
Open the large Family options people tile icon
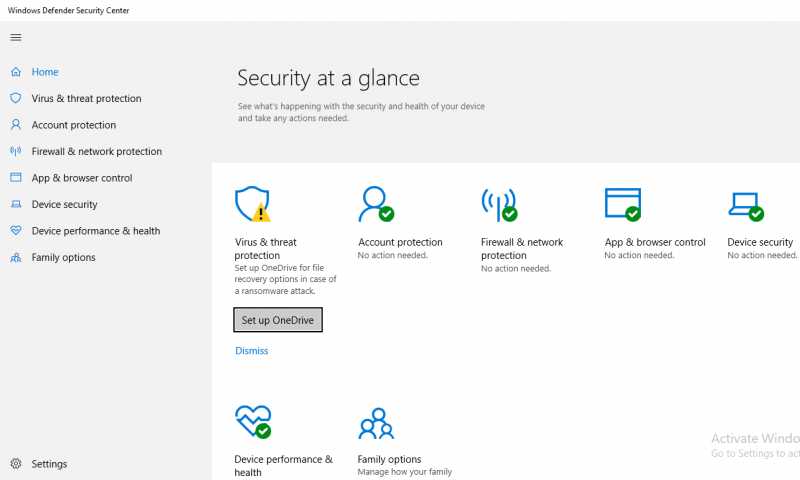coord(376,423)
